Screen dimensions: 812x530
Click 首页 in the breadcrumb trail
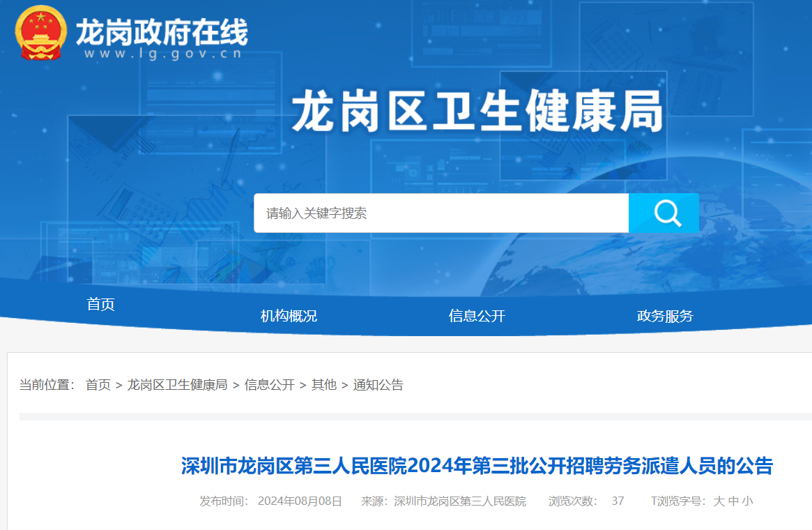coord(98,385)
